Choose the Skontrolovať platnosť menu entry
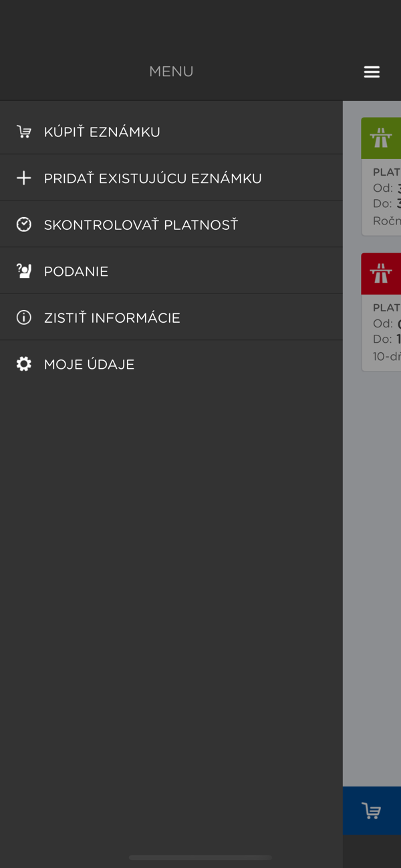Viewport: 401px width, 868px height. 141,225
